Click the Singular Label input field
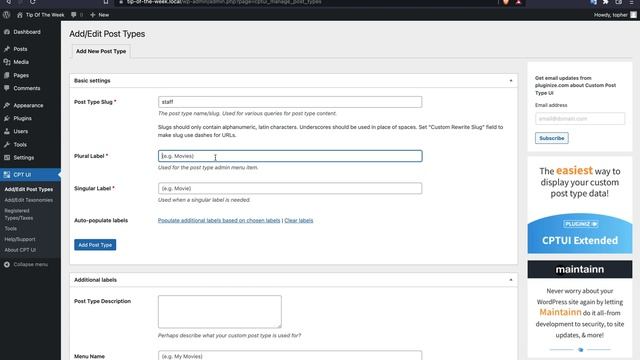Viewport: 640px width, 360px height. pyautogui.click(x=290, y=188)
